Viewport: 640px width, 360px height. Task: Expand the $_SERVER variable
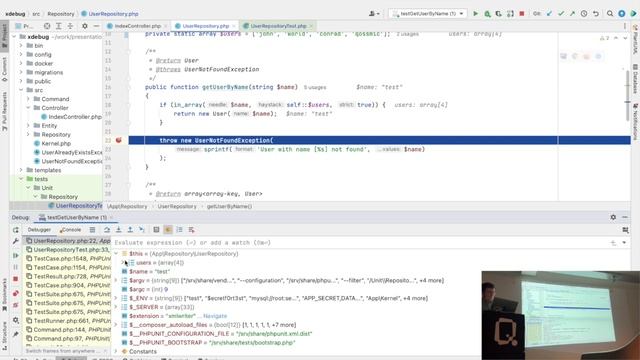pos(116,307)
